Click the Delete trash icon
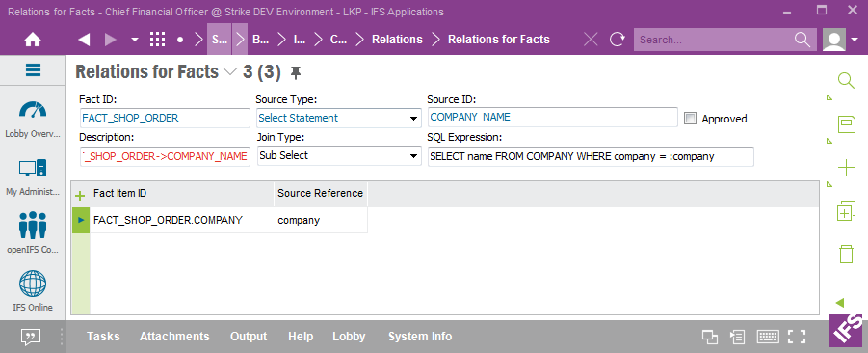The width and height of the screenshot is (868, 353). pos(847,254)
